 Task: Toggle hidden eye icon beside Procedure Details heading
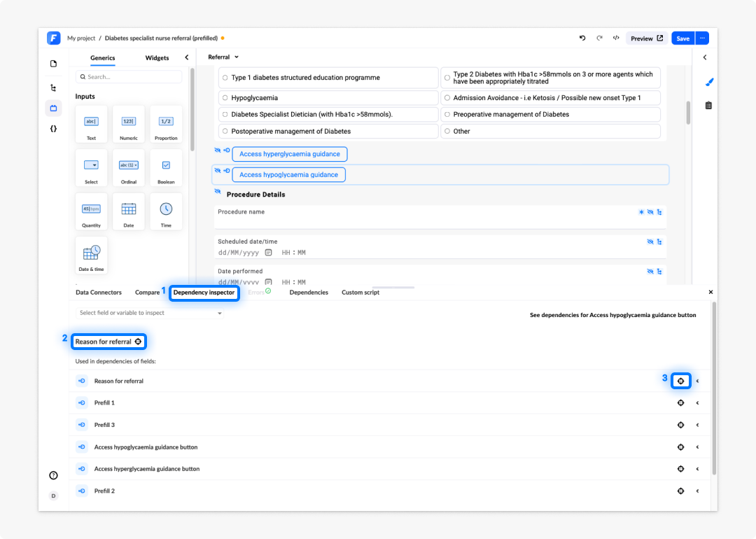218,192
